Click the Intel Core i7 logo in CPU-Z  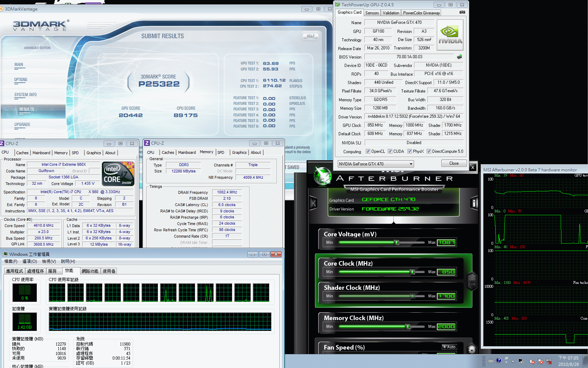[118, 173]
